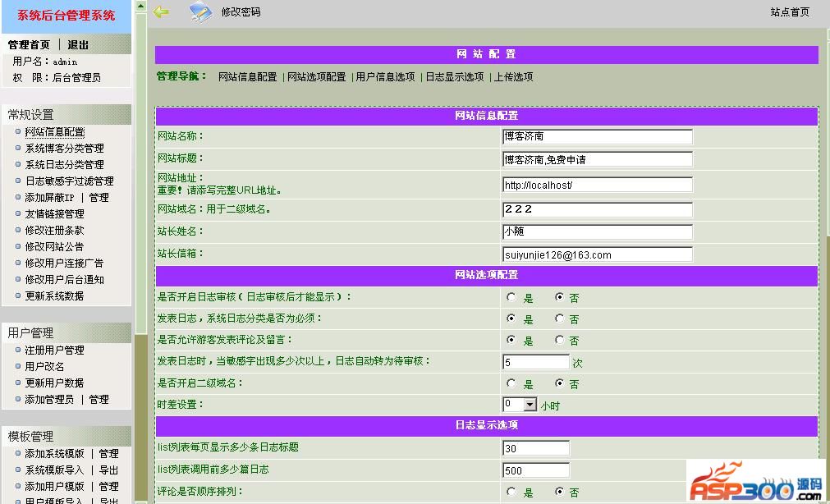This screenshot has width=830, height=504.
Task: Select 是 for 是否开启日志审核
Action: 511,297
